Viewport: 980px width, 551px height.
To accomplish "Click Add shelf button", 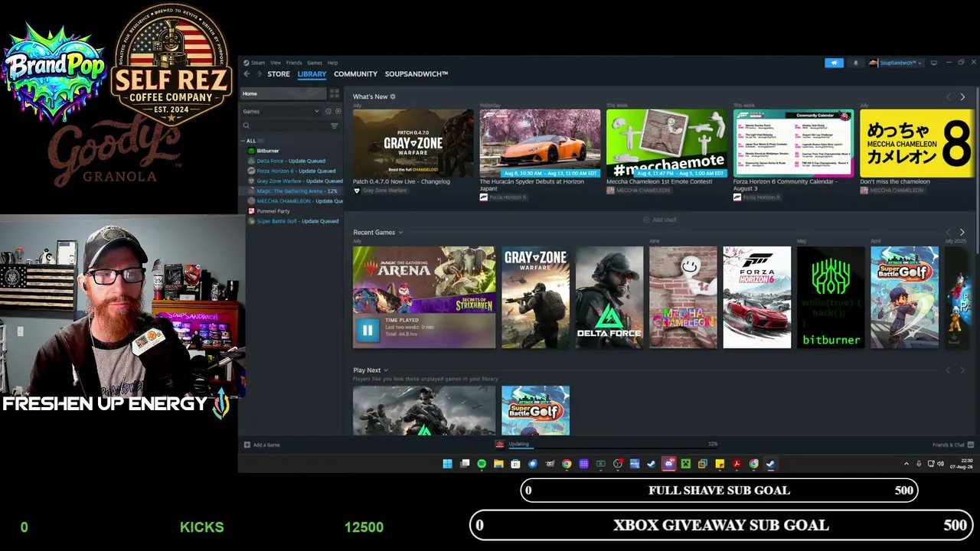I will (x=660, y=220).
